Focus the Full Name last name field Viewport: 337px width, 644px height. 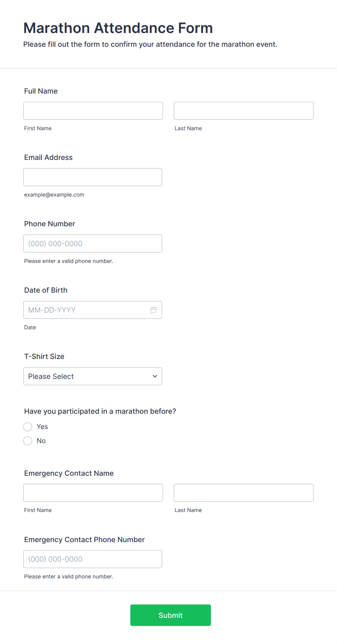tap(244, 111)
